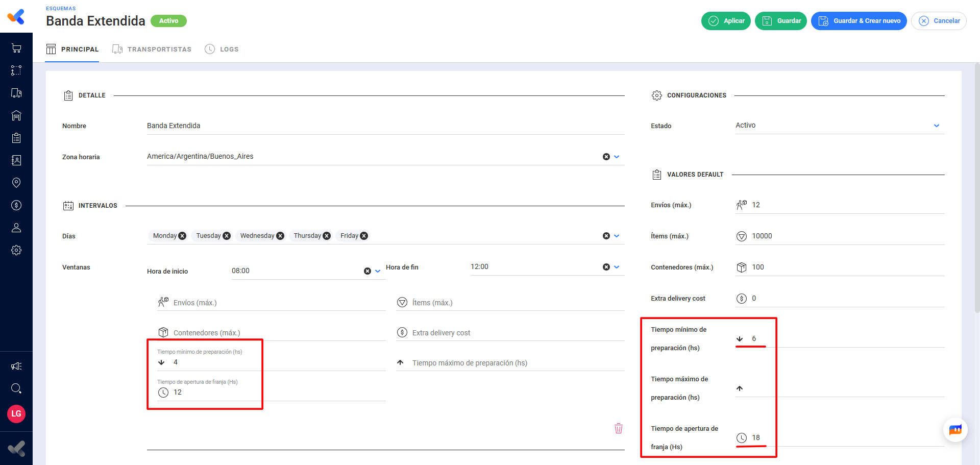
Task: Open the truck/carriers sidebar icon
Action: [x=16, y=93]
